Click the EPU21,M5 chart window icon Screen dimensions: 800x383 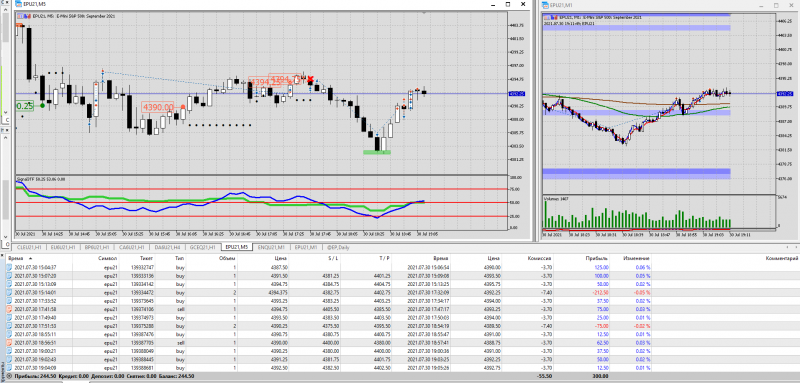coord(18,4)
